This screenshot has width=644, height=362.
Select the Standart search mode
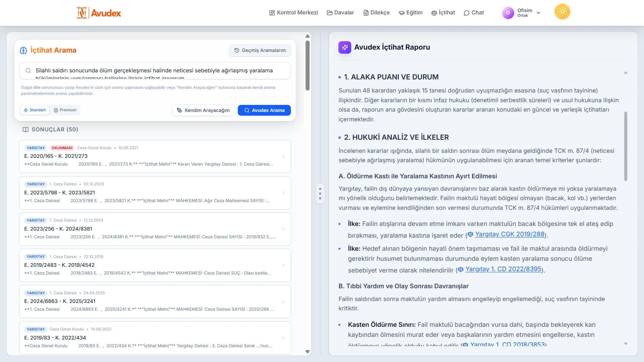(x=35, y=110)
